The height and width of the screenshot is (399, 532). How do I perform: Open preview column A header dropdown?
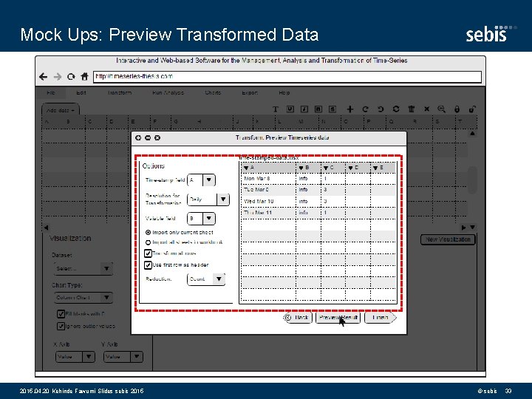[246, 168]
